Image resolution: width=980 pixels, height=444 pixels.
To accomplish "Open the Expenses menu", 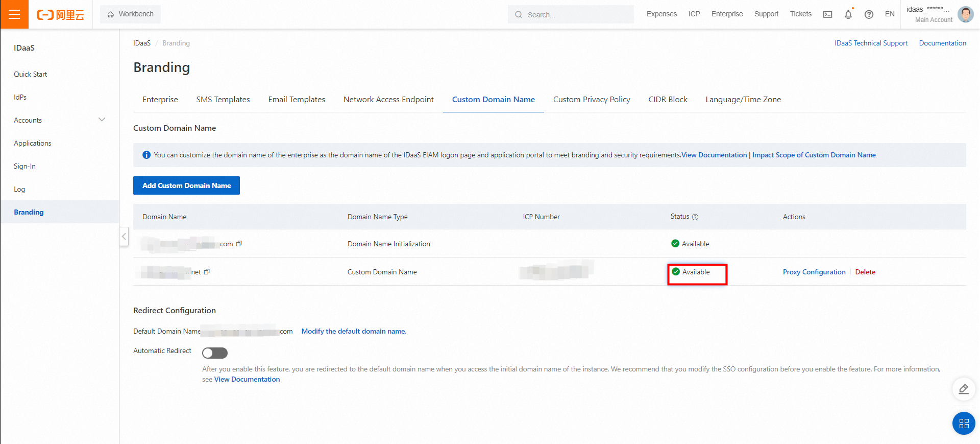I will pos(661,14).
